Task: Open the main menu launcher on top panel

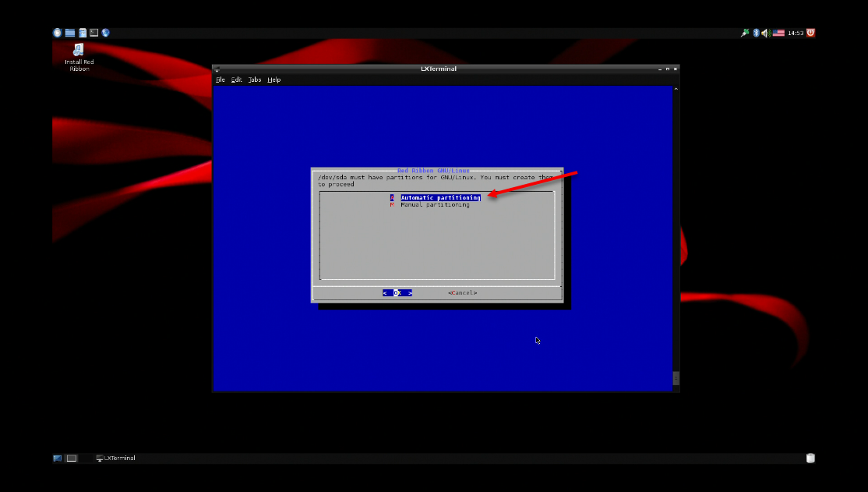Action: tap(57, 33)
